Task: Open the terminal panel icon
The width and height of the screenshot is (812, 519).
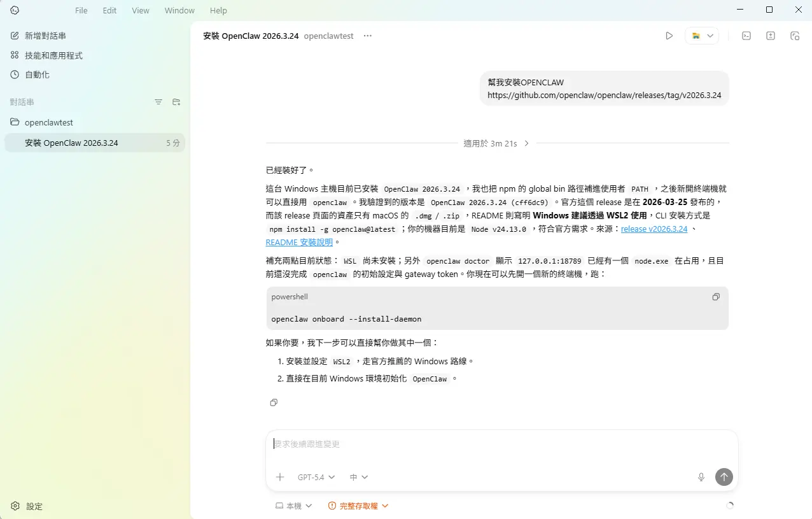Action: point(746,36)
